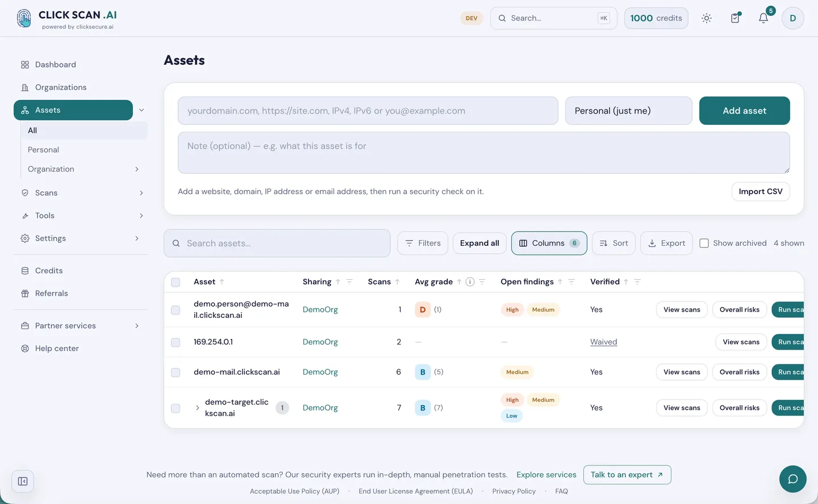Sort Open findings column with arrow icon
The image size is (818, 504).
pyautogui.click(x=560, y=282)
